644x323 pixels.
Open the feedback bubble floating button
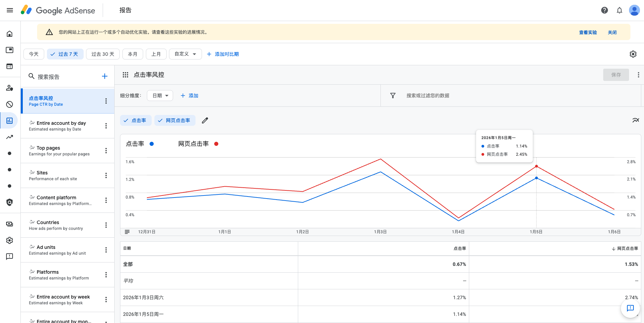(630, 308)
